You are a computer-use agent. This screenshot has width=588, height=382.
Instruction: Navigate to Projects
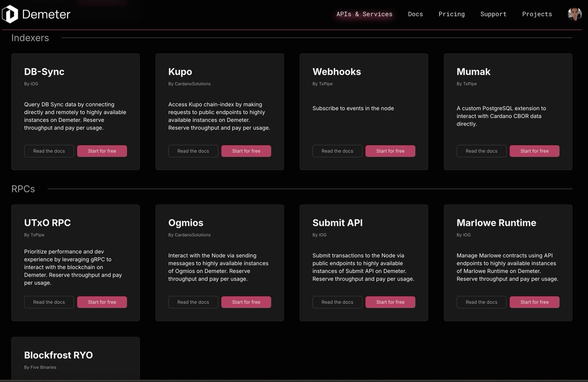click(537, 14)
